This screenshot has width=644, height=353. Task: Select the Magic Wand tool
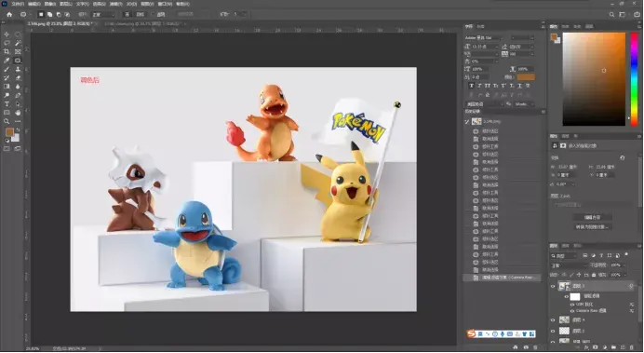(x=18, y=43)
